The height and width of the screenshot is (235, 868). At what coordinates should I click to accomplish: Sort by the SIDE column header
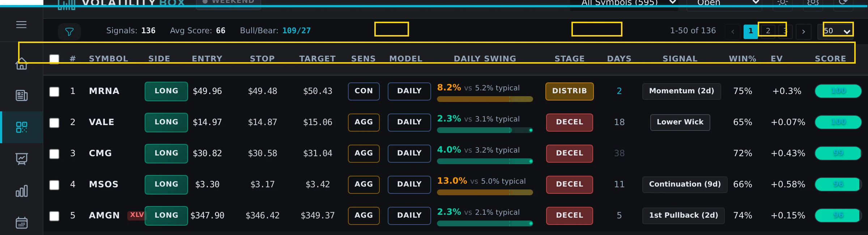coord(159,59)
